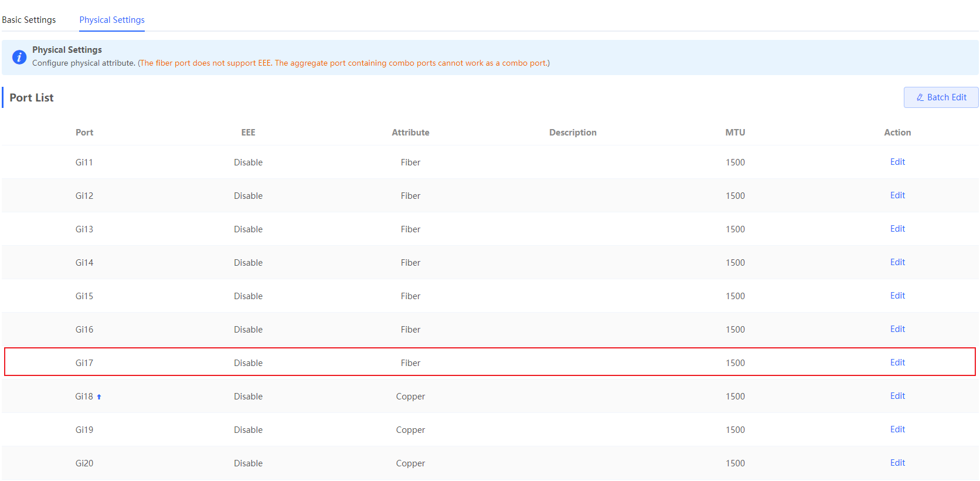The width and height of the screenshot is (980, 481).
Task: Click the Gi17 port name cell
Action: click(84, 363)
